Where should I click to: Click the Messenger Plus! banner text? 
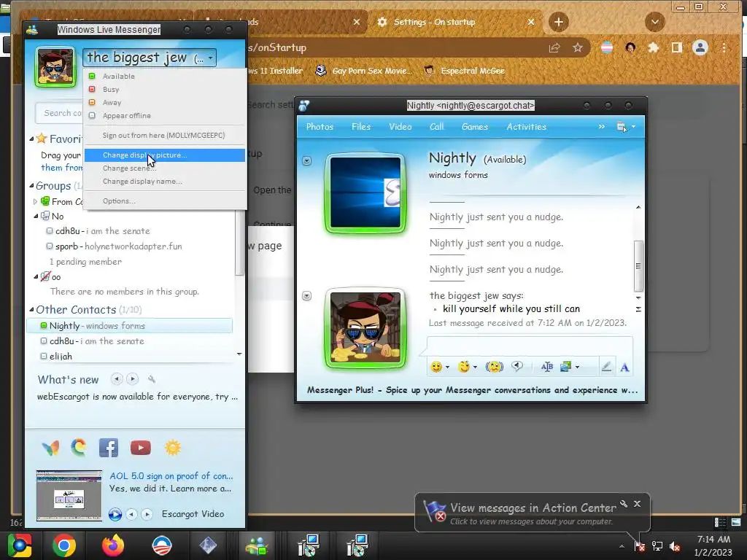pyautogui.click(x=472, y=390)
